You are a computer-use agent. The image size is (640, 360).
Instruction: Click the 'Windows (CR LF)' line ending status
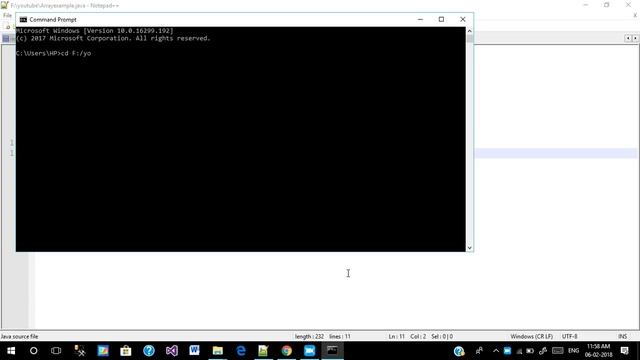point(531,337)
